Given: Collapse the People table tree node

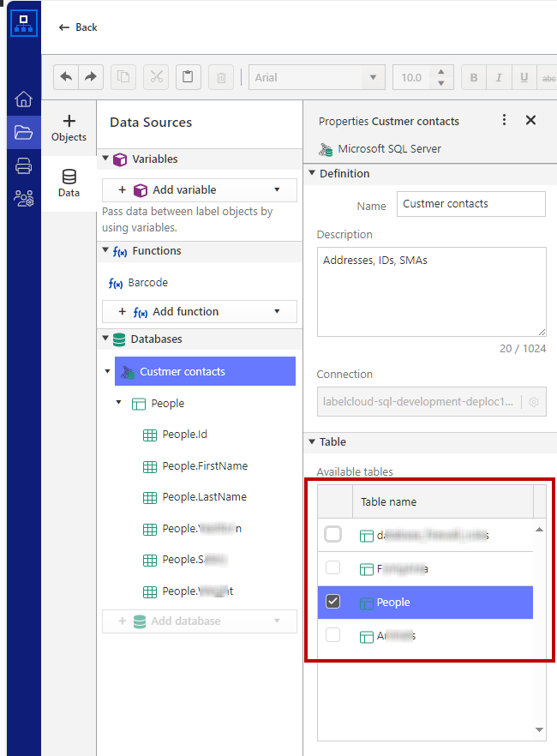Looking at the screenshot, I should [x=119, y=403].
